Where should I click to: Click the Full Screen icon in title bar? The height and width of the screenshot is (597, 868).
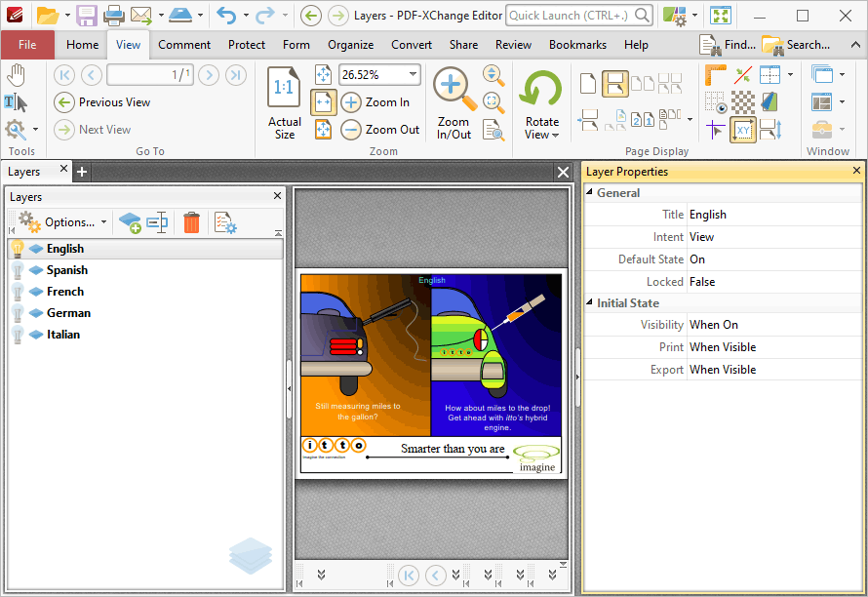[721, 16]
